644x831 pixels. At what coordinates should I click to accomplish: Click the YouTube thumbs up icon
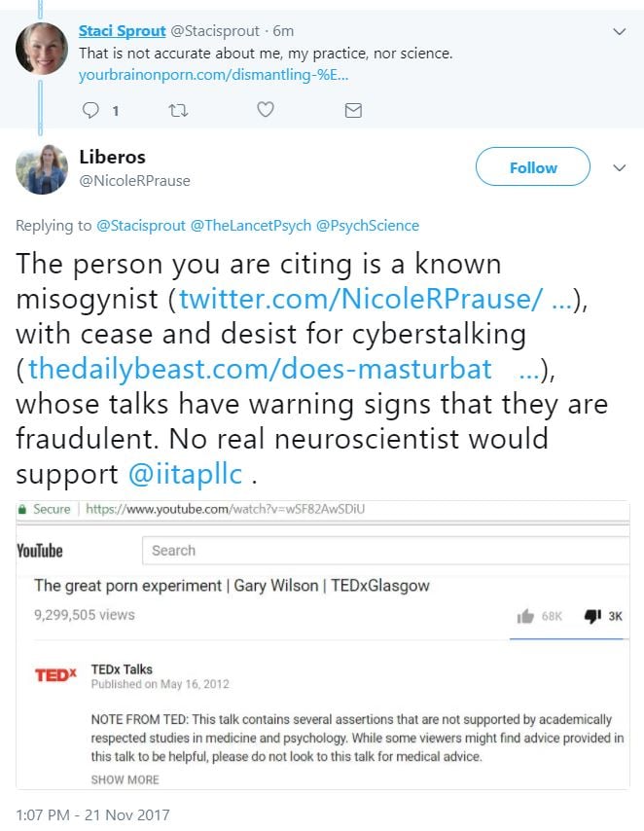coord(526,616)
